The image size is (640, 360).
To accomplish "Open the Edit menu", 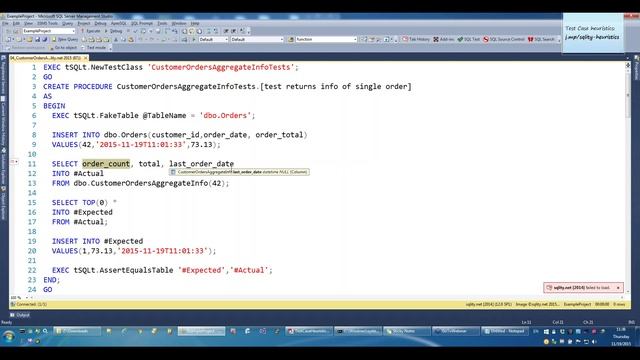I will 16,24.
